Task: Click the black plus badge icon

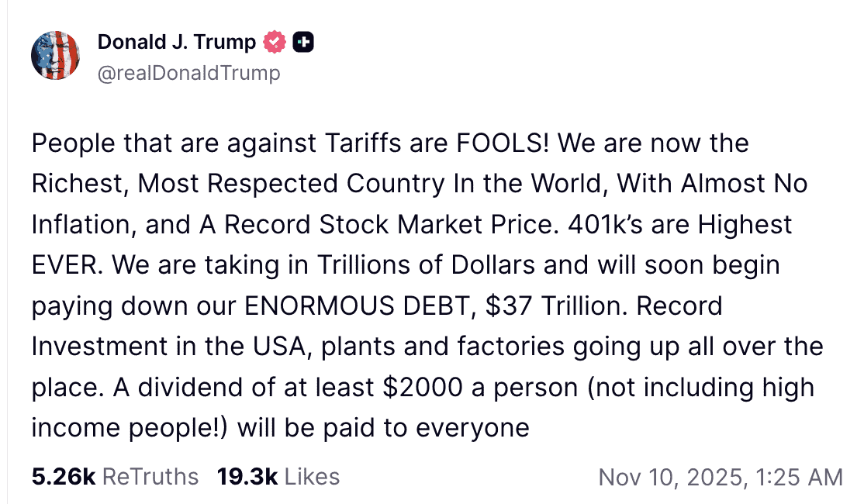Action: (x=303, y=43)
